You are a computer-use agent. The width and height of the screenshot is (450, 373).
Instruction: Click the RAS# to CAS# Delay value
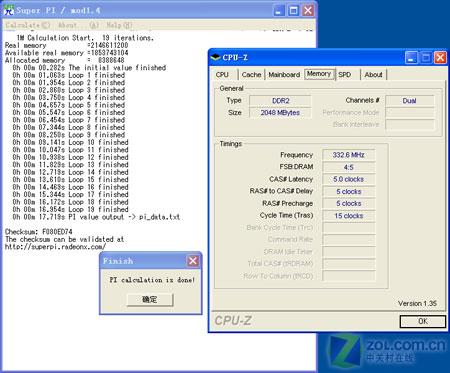point(349,191)
